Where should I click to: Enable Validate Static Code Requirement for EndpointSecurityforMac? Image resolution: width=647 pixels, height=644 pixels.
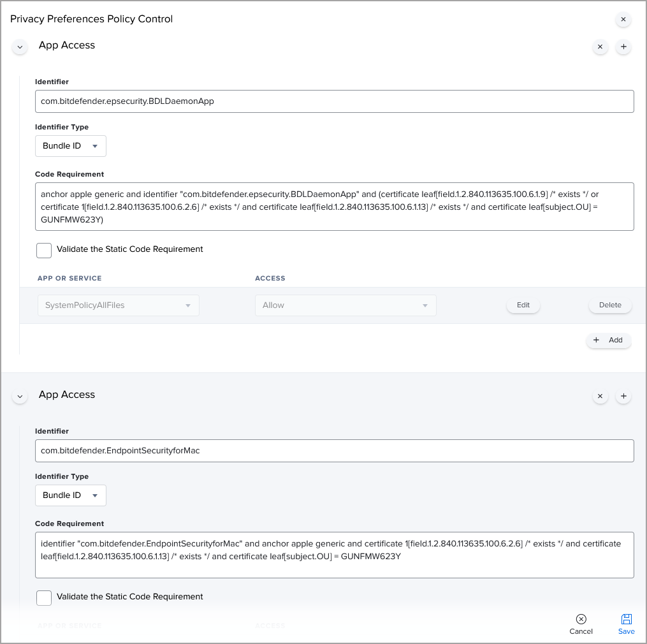(x=44, y=597)
